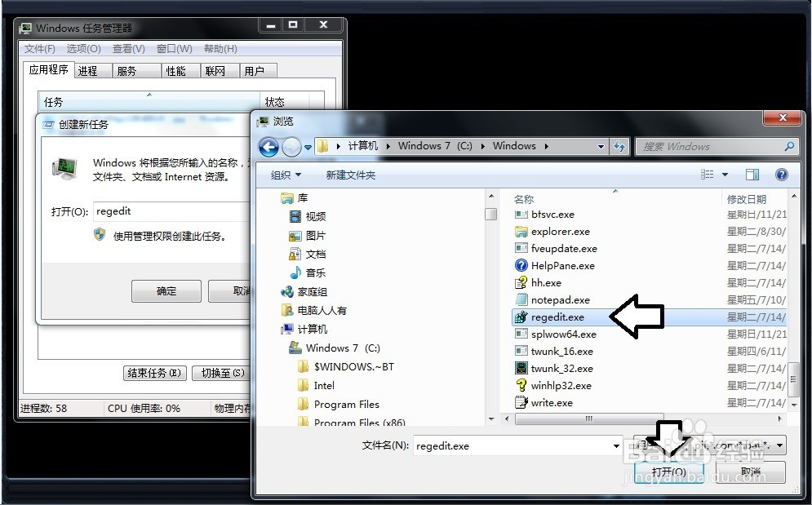Open the view options dropdown arrow
Viewport: 812px width, 505px height.
coord(725,175)
